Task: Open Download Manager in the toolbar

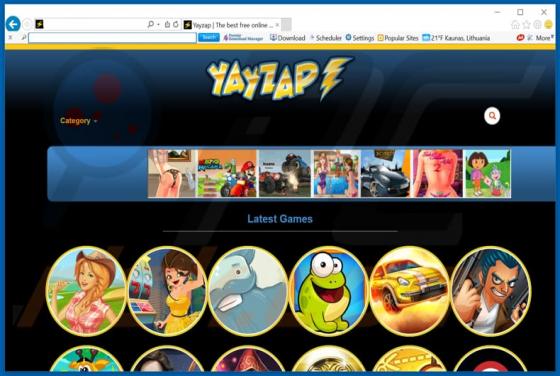Action: tap(243, 37)
